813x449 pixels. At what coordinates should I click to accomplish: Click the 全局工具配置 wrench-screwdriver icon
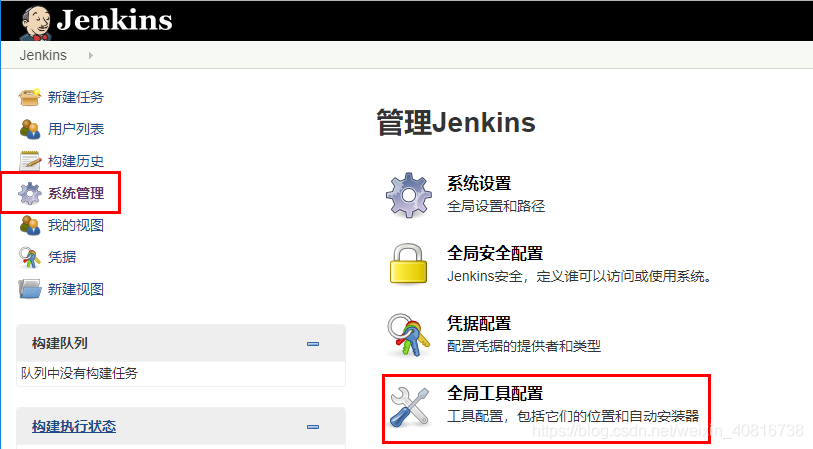[410, 407]
